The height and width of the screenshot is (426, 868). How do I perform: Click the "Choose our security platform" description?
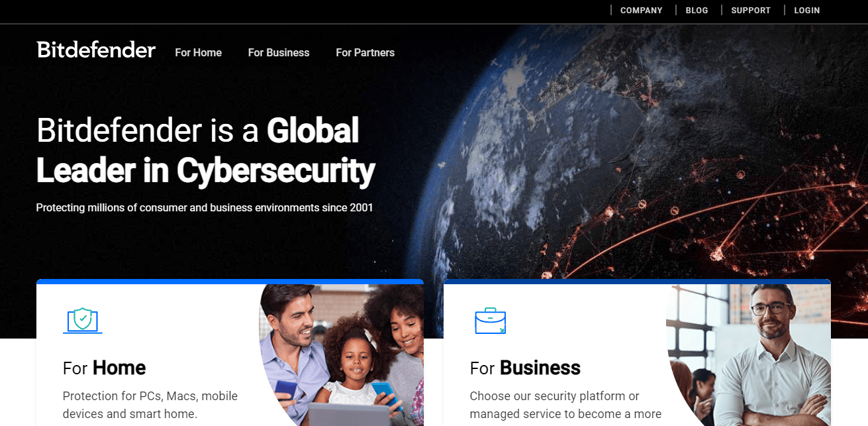565,405
